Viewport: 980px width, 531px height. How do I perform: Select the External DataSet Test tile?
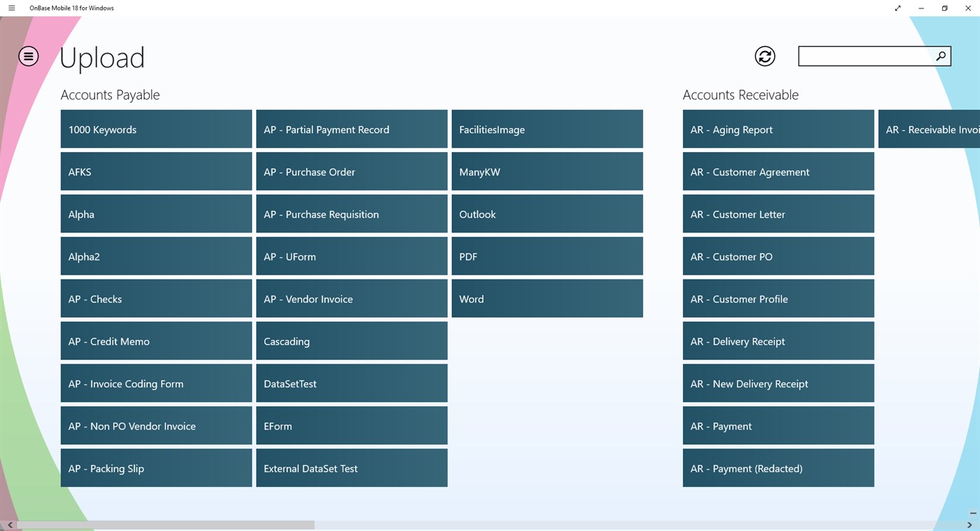(x=351, y=468)
